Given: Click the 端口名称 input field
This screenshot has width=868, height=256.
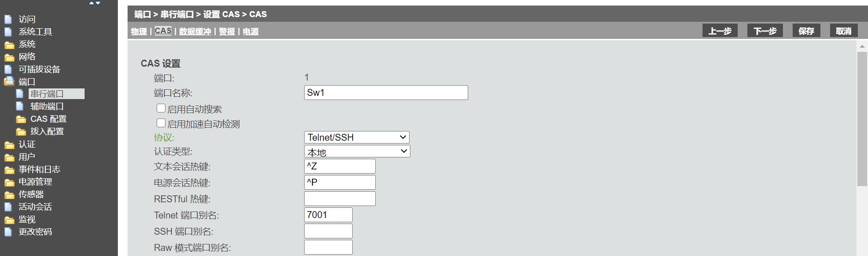Looking at the screenshot, I should (x=386, y=93).
